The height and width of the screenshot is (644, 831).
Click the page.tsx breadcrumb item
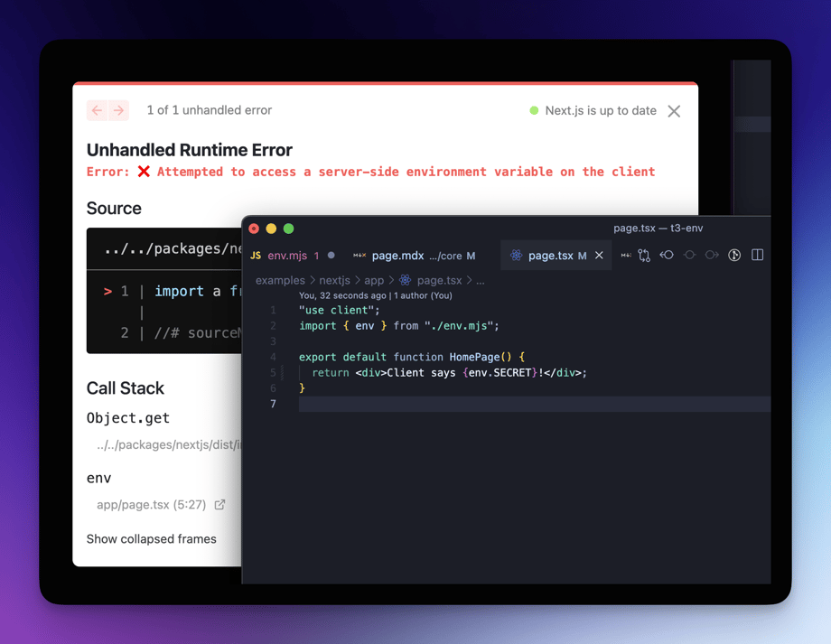point(439,281)
